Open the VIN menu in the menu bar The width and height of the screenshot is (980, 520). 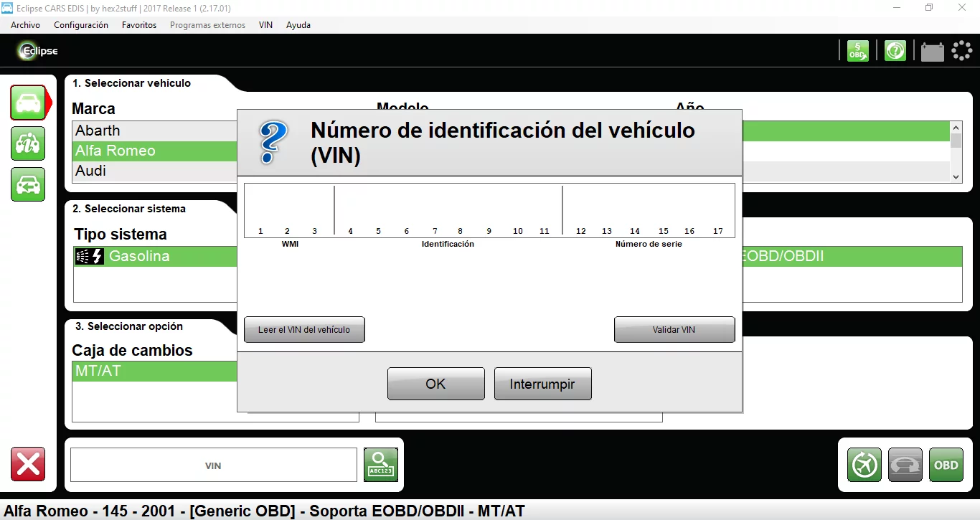pos(265,24)
